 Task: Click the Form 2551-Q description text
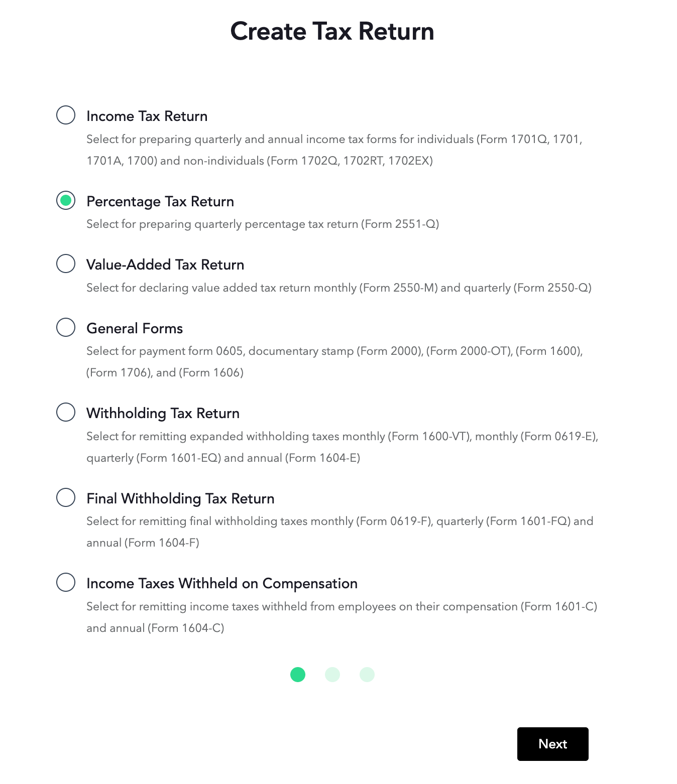pyautogui.click(x=263, y=224)
